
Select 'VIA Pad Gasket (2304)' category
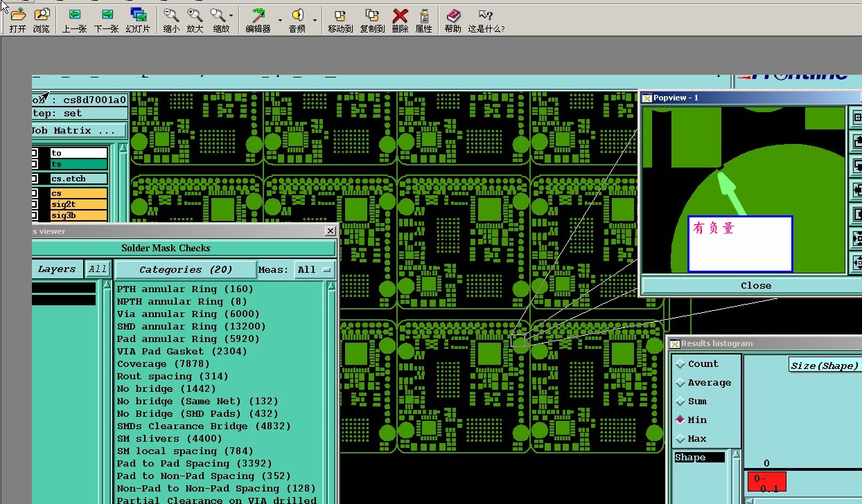tap(182, 351)
